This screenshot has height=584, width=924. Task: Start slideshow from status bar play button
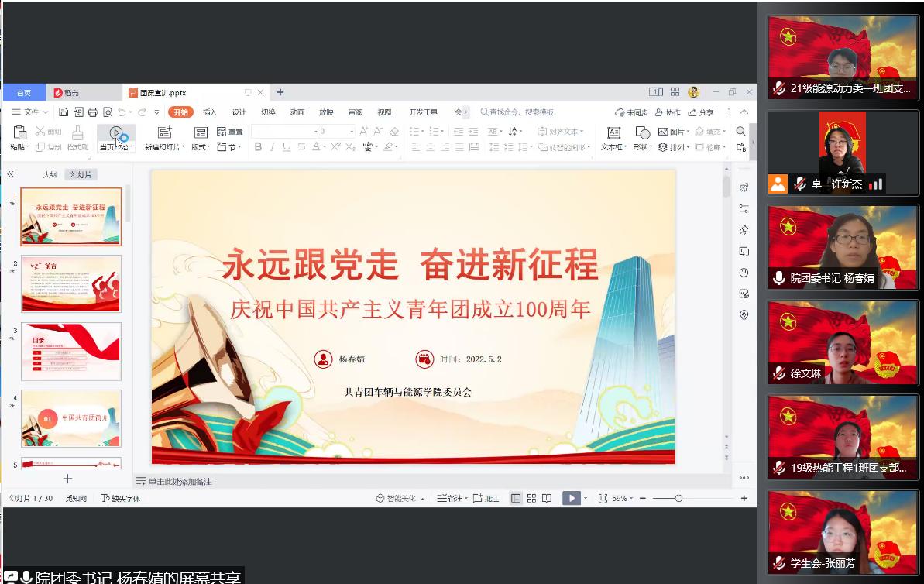click(571, 499)
